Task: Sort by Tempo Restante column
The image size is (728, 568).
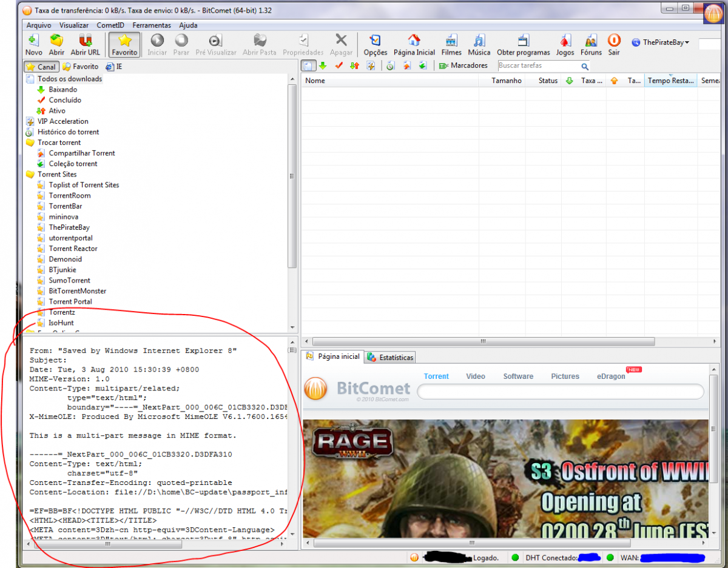Action: click(670, 81)
